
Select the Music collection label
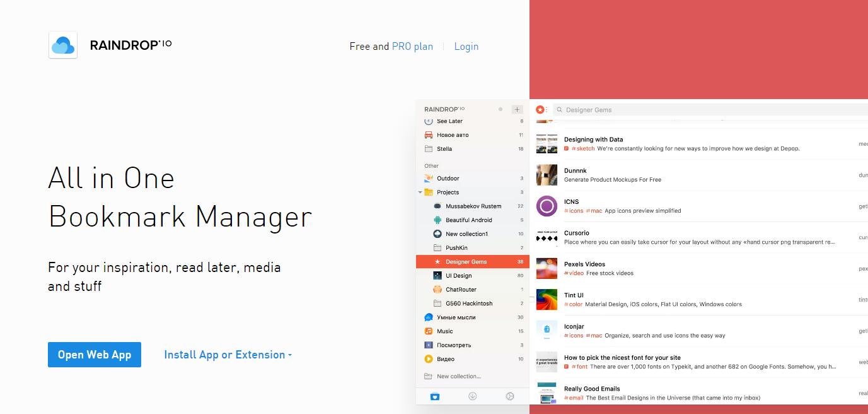tap(445, 331)
